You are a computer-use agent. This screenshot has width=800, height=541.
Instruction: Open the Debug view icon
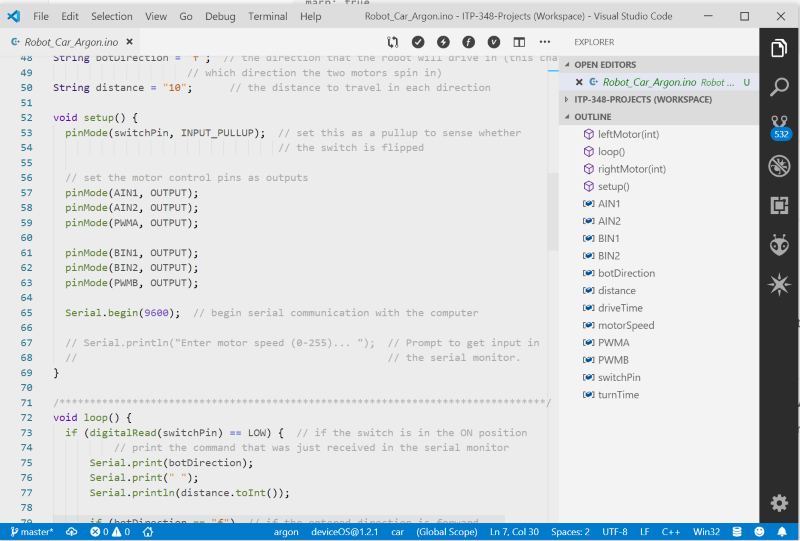pos(779,166)
